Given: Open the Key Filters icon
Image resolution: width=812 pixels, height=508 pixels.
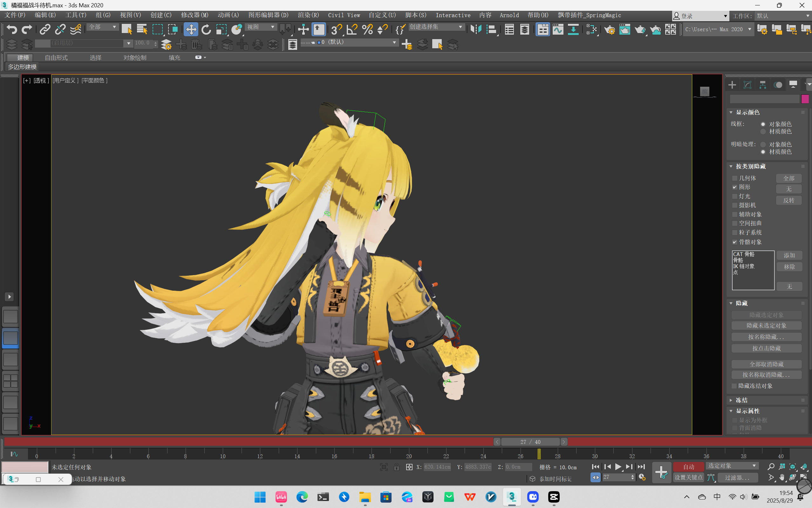Looking at the screenshot, I should [x=737, y=478].
